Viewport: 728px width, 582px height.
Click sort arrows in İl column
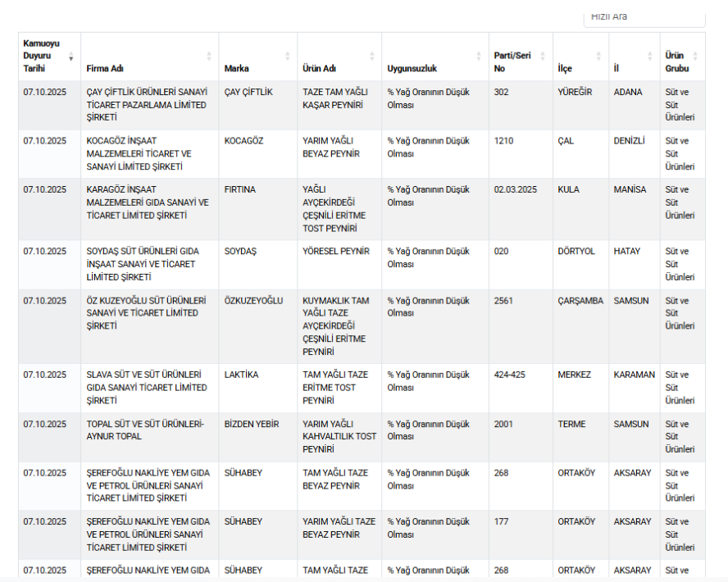pos(651,57)
